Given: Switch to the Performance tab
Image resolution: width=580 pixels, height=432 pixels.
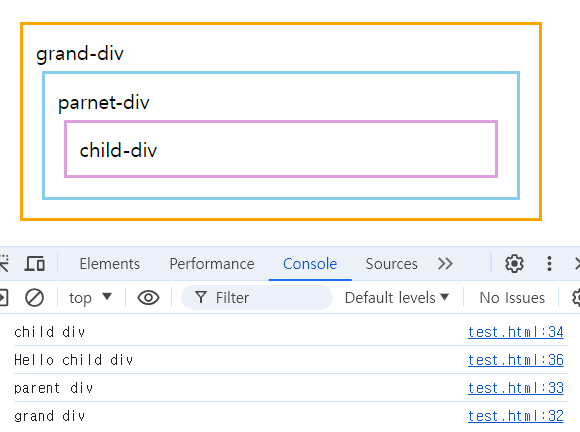Looking at the screenshot, I should coord(212,264).
